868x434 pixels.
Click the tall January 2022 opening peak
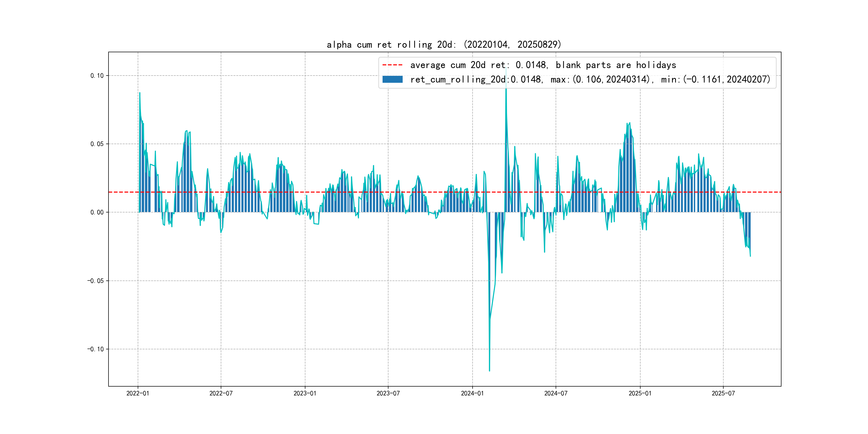140,94
